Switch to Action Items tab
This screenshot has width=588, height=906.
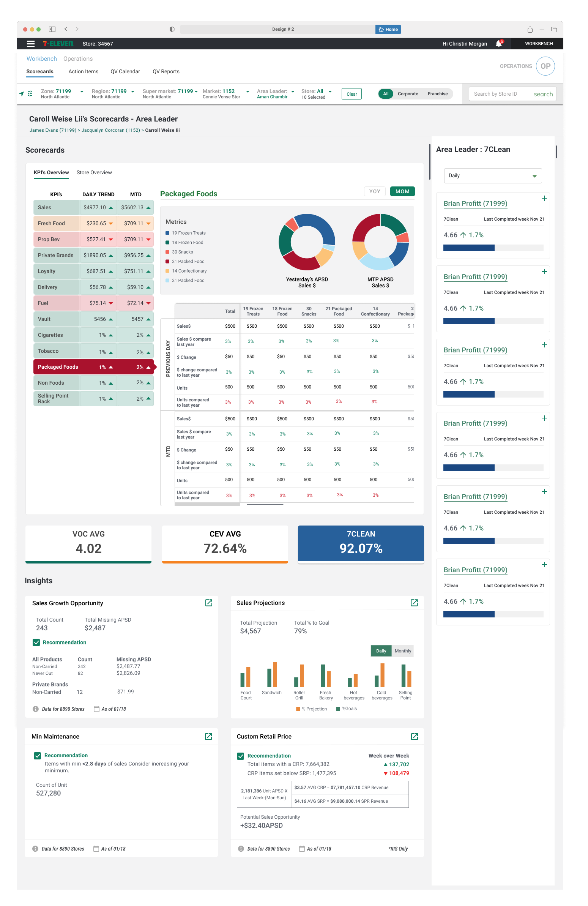[x=84, y=71]
